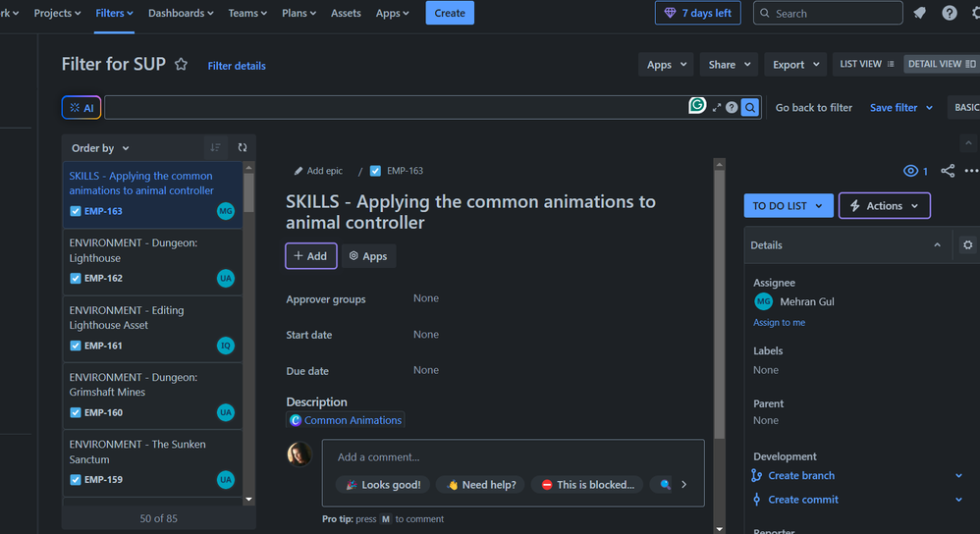Viewport: 980px width, 534px height.
Task: Click the top Search field
Action: pos(828,13)
